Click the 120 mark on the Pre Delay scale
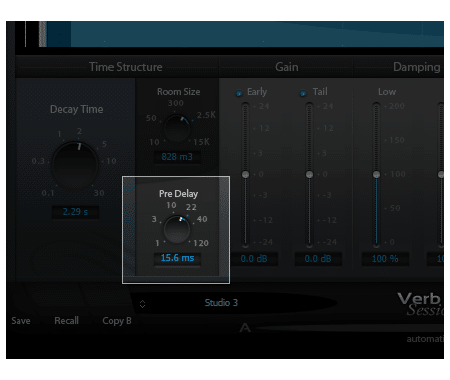 pos(201,243)
